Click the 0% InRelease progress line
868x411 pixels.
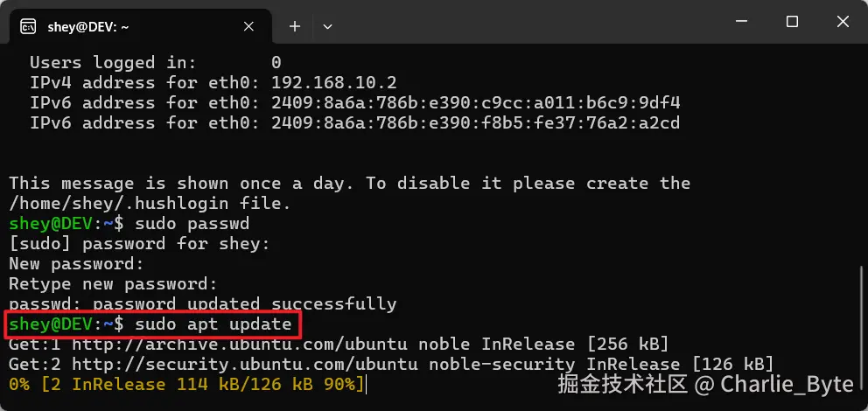click(x=186, y=385)
